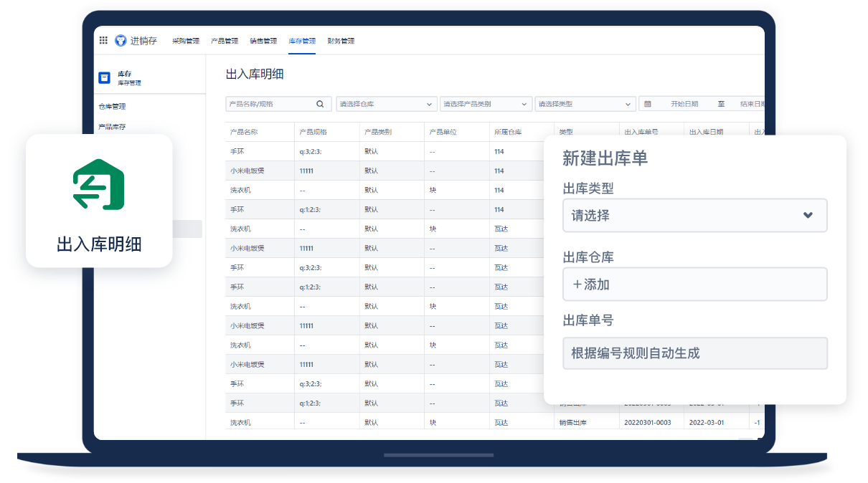Image resolution: width=868 pixels, height=483 pixels.
Task: Open the app launcher grid icon
Action: coord(103,41)
